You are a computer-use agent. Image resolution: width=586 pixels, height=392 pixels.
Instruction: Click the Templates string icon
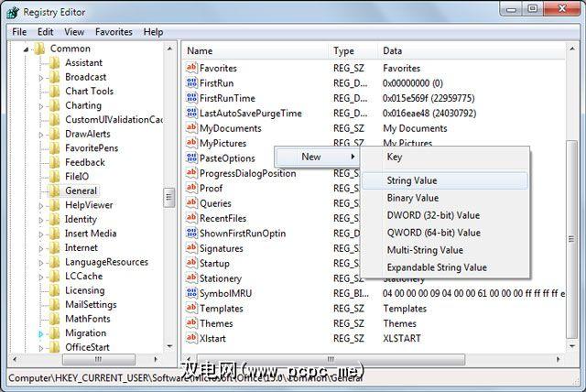click(x=191, y=308)
